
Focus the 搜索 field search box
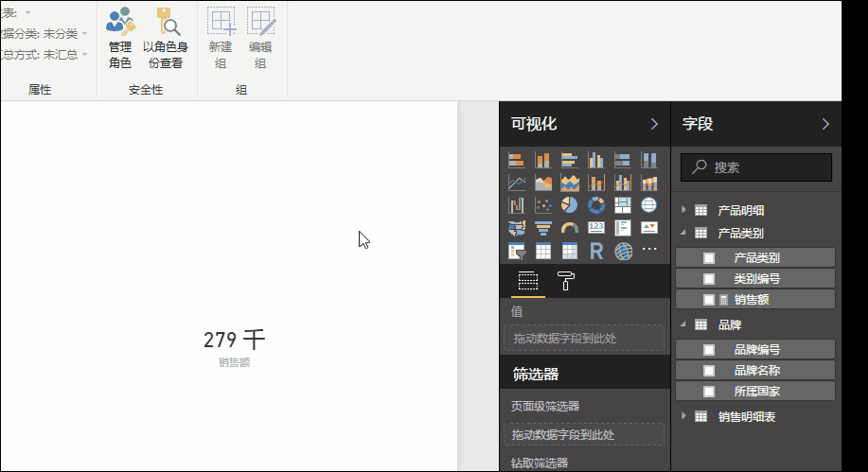click(x=756, y=167)
